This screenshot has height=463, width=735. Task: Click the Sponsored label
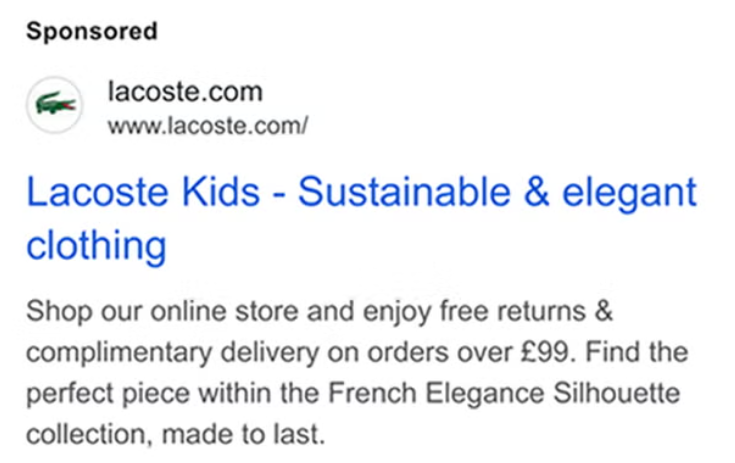pyautogui.click(x=92, y=31)
